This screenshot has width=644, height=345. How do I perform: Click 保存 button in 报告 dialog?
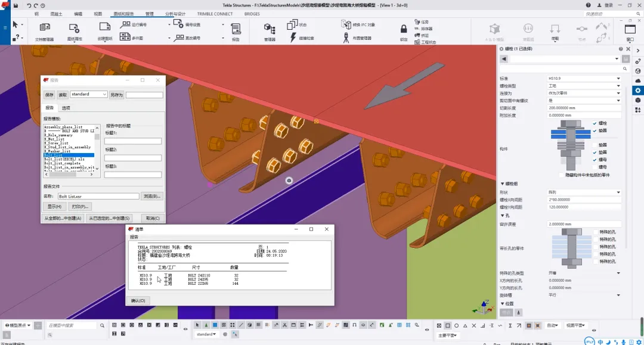tap(49, 95)
